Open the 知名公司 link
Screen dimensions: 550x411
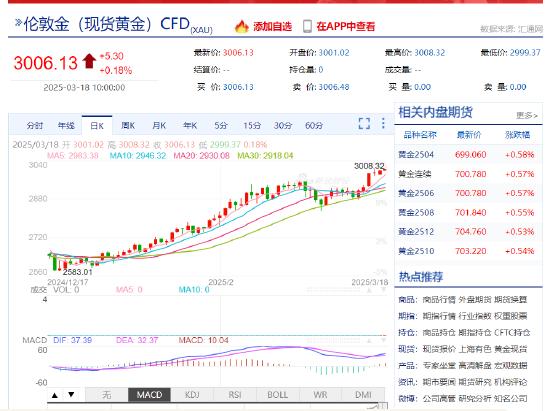pos(511,399)
